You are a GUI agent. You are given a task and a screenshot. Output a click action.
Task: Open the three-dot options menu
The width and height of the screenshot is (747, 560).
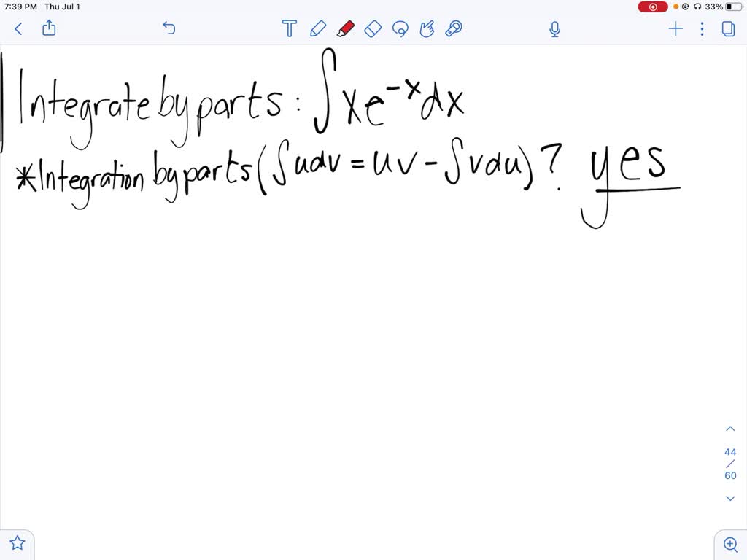tap(702, 28)
